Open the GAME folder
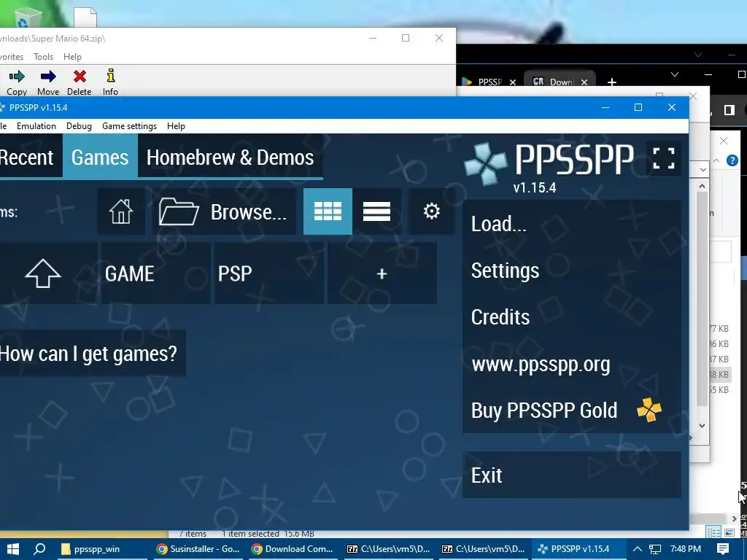 click(155, 273)
